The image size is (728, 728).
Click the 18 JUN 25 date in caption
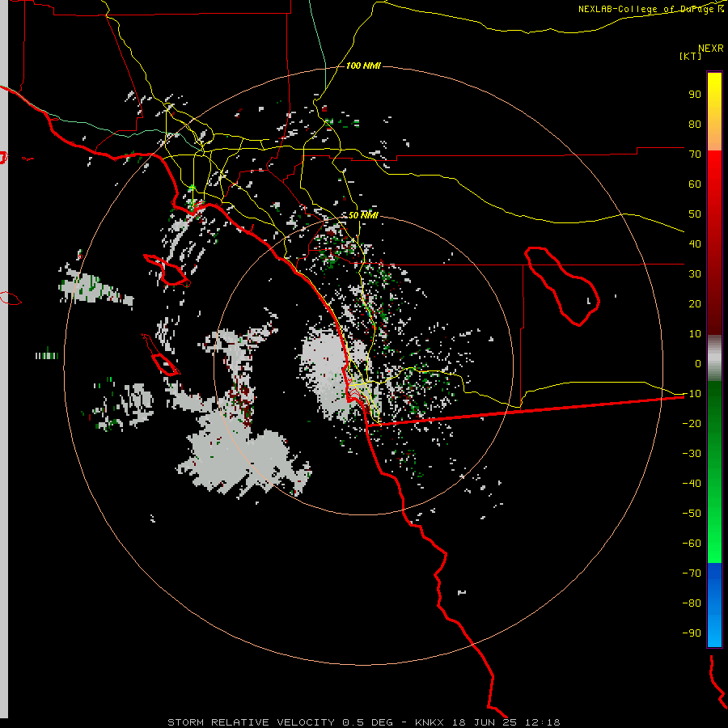pos(485,722)
